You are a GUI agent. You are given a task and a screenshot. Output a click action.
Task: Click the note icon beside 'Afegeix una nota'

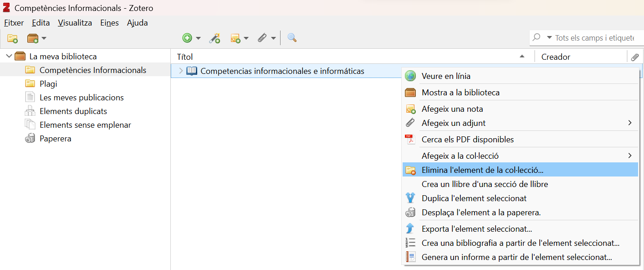point(410,109)
